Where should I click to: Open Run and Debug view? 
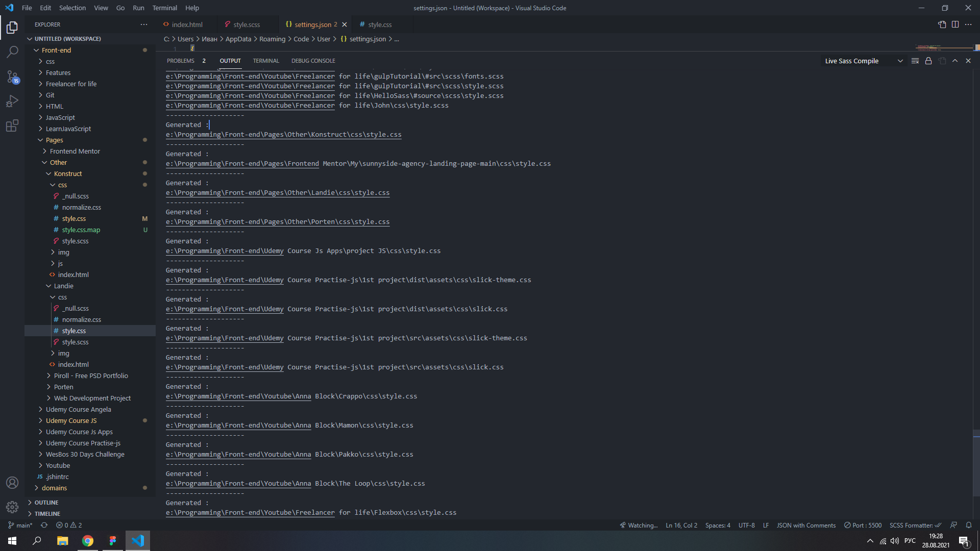(12, 101)
